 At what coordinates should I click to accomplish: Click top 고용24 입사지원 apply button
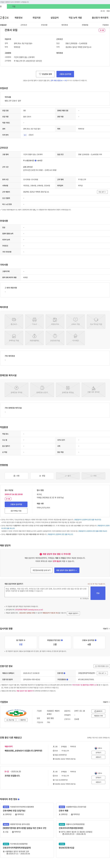click(x=65, y=74)
